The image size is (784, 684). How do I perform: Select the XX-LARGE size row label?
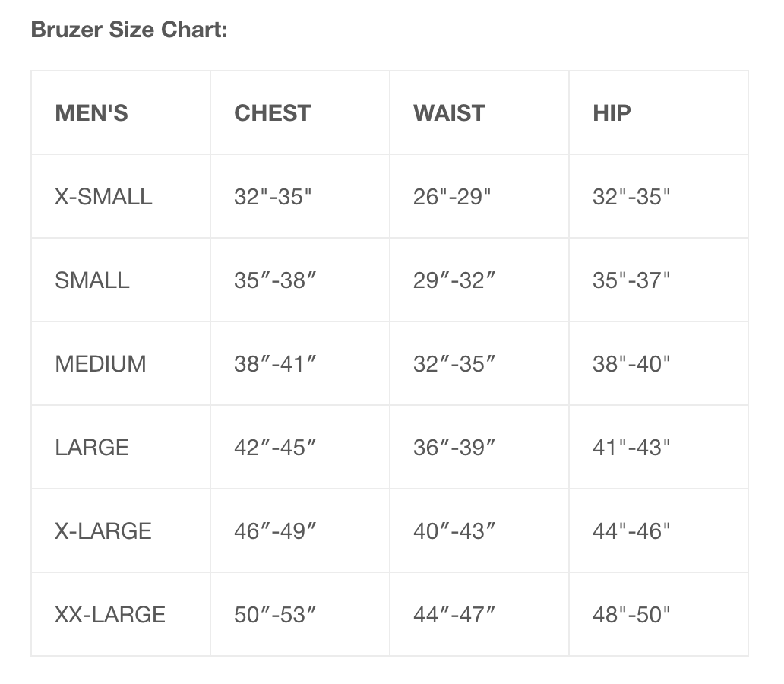[110, 615]
